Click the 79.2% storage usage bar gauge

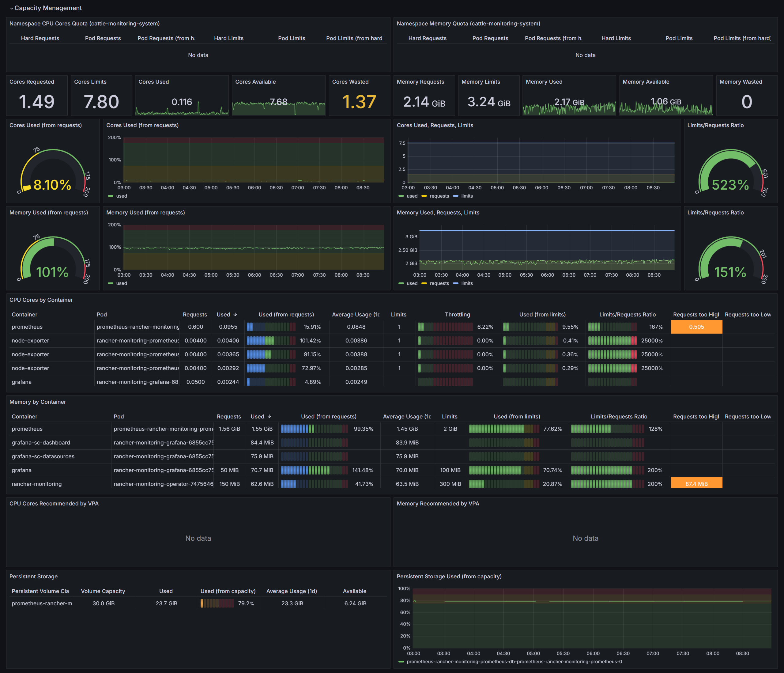[x=217, y=603]
